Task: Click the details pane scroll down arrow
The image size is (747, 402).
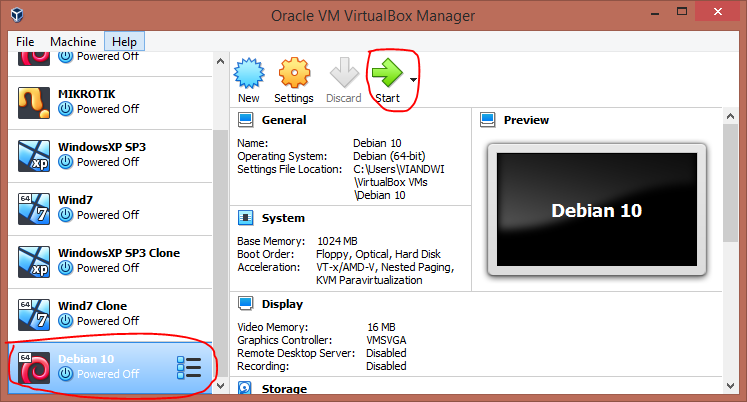Action: (730, 385)
